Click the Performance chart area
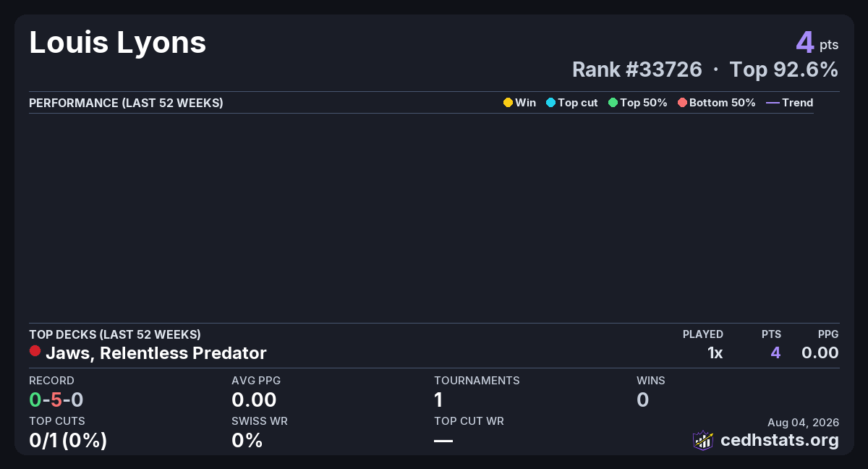868x469 pixels. tap(421, 217)
